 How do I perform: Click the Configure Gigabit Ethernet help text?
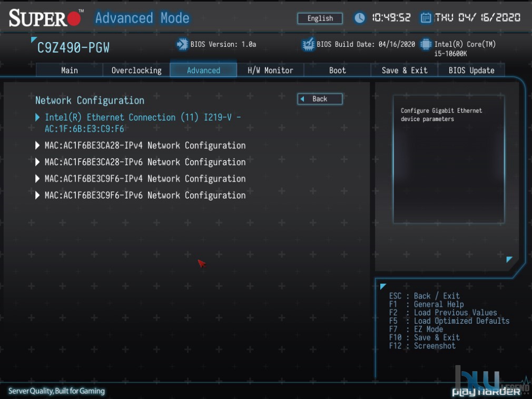click(x=441, y=115)
